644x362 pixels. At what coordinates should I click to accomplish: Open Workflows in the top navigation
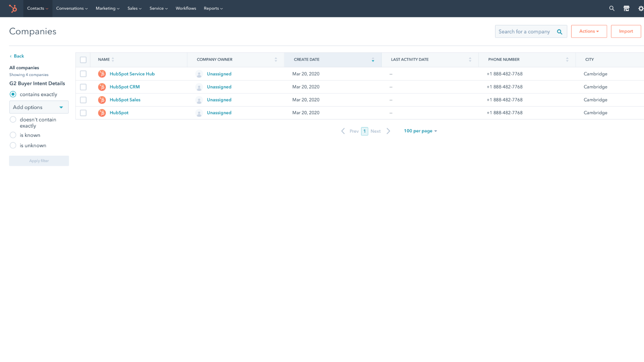(186, 8)
